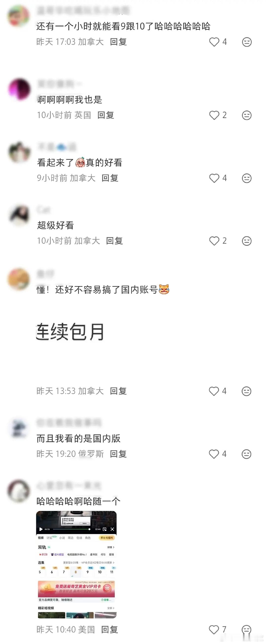Open emoji reaction on Russia comment
Screen dimensions: 266x644
coord(247,454)
